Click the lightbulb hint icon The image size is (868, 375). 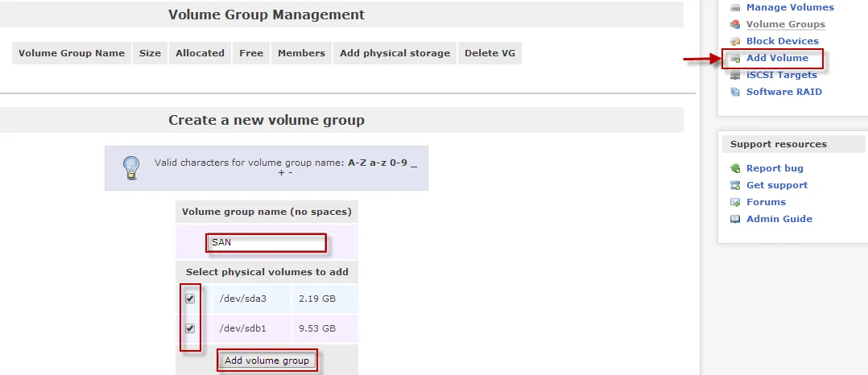[130, 167]
